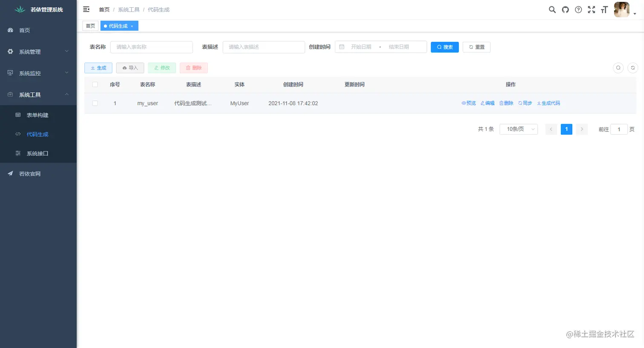Click 预览 for the my_user row
Viewport: 644px width, 348px height.
pos(469,103)
